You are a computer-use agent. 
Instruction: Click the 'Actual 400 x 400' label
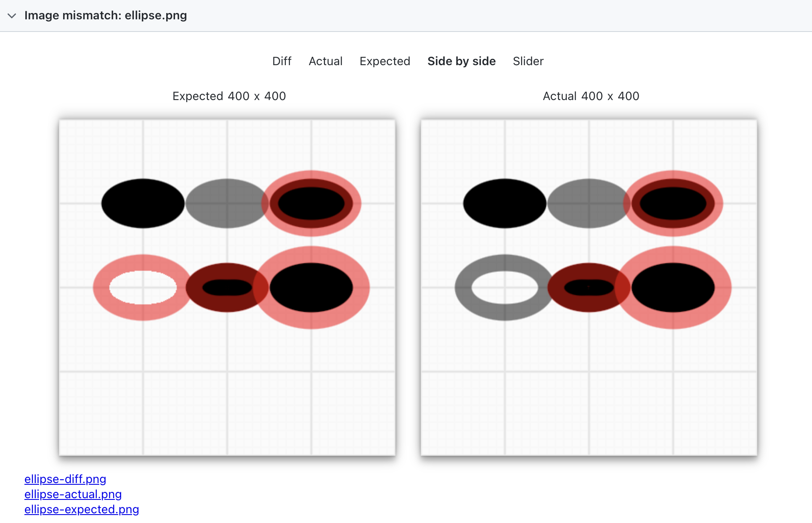click(x=591, y=96)
